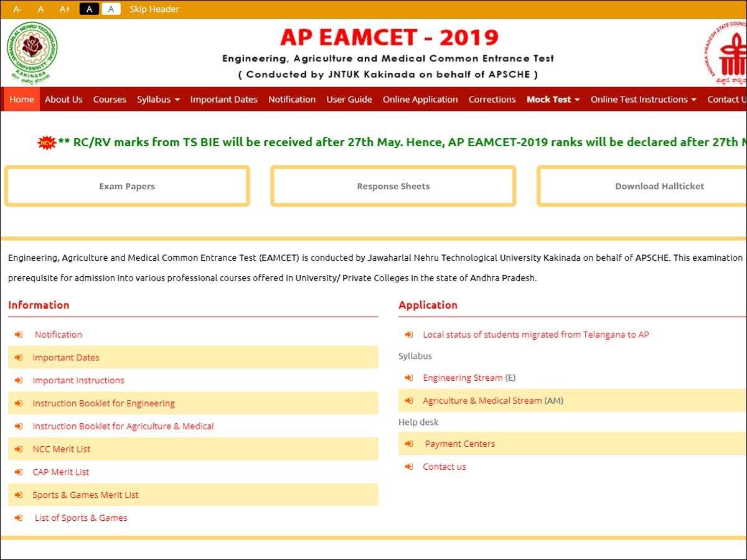
Task: Click the arrow icon beside CAP Merit List
Action: pos(19,472)
